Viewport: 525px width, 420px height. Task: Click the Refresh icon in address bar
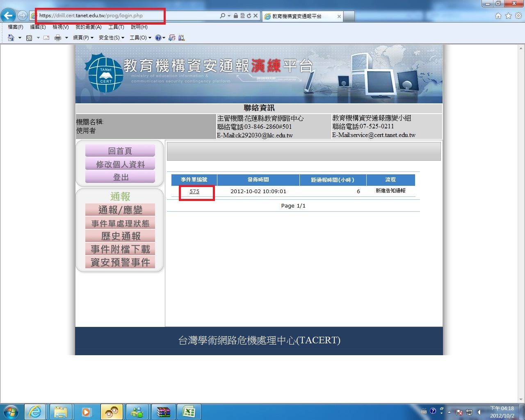pyautogui.click(x=249, y=16)
